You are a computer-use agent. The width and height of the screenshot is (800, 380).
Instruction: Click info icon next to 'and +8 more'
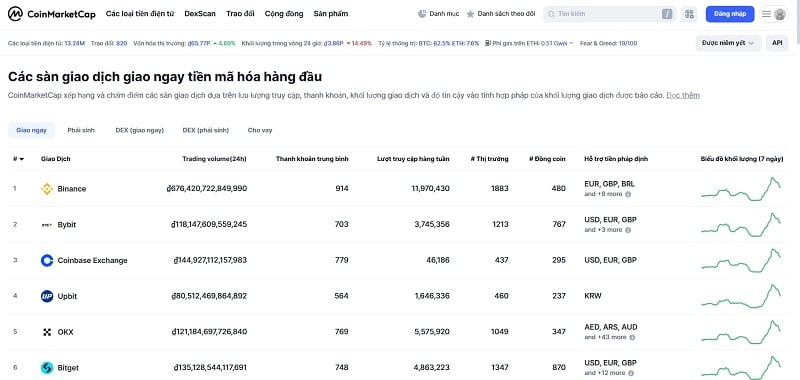[628, 194]
